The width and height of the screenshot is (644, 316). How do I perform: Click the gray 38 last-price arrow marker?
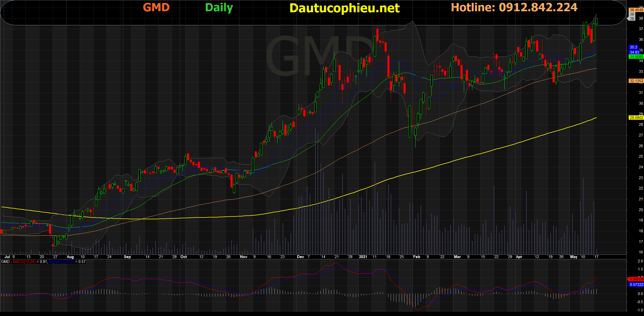631,18
